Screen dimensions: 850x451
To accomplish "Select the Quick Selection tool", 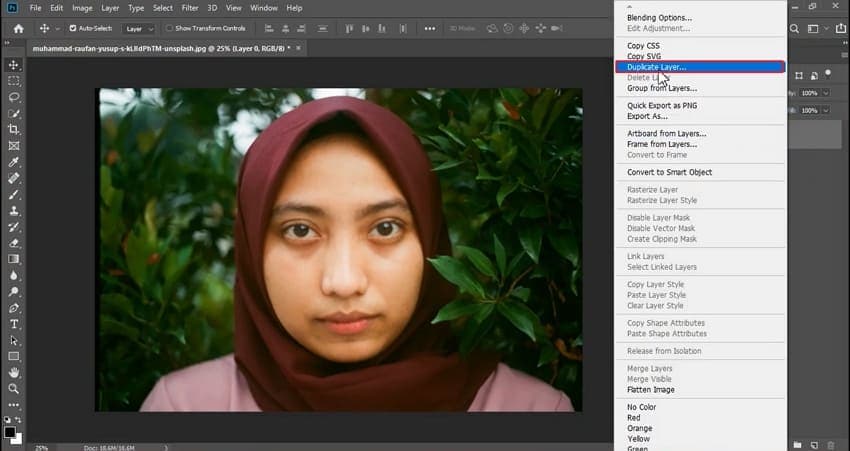I will tap(14, 114).
